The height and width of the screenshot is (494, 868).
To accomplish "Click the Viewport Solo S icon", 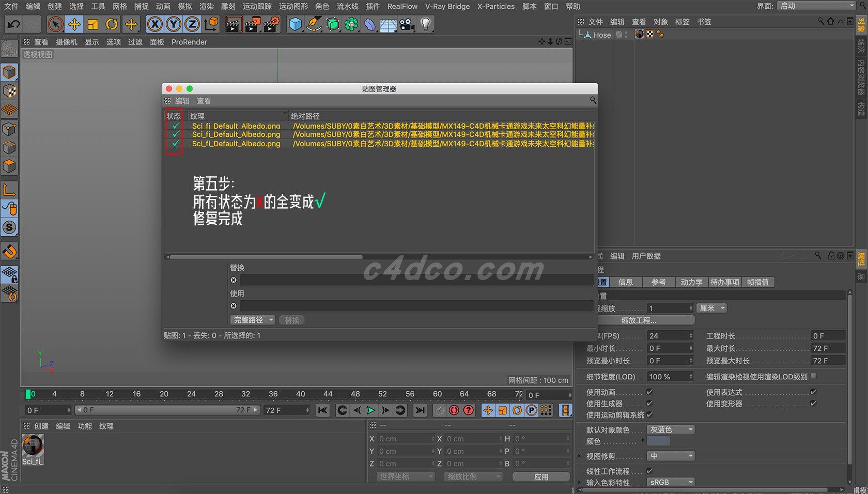I will (9, 227).
